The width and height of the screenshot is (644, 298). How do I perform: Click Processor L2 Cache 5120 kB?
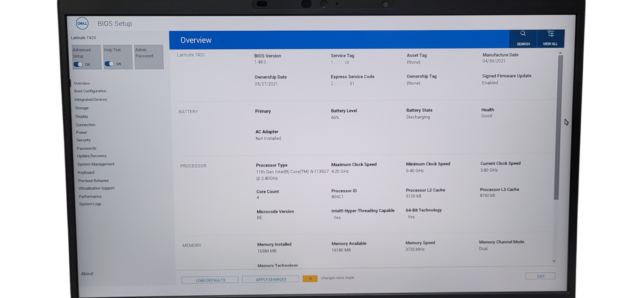click(x=414, y=196)
